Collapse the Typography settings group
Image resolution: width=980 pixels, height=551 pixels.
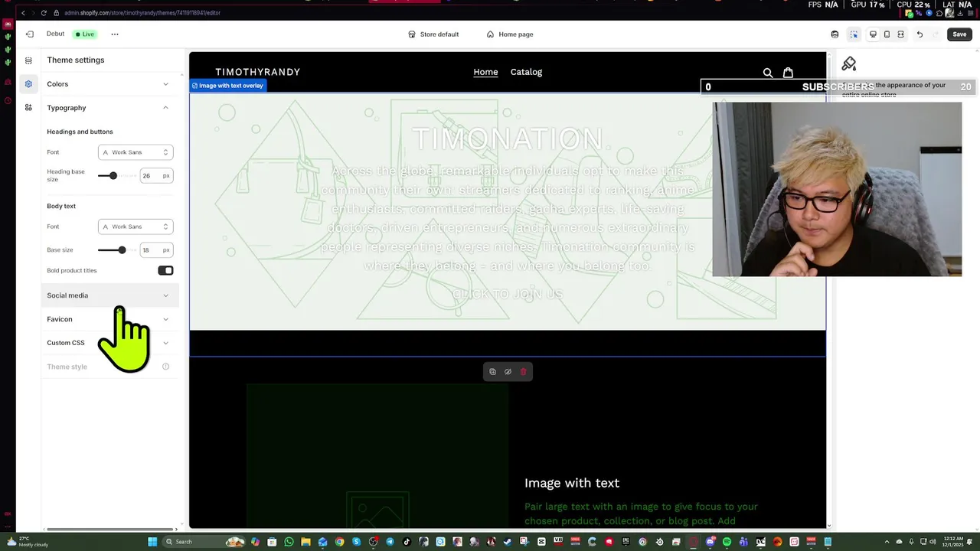click(109, 108)
